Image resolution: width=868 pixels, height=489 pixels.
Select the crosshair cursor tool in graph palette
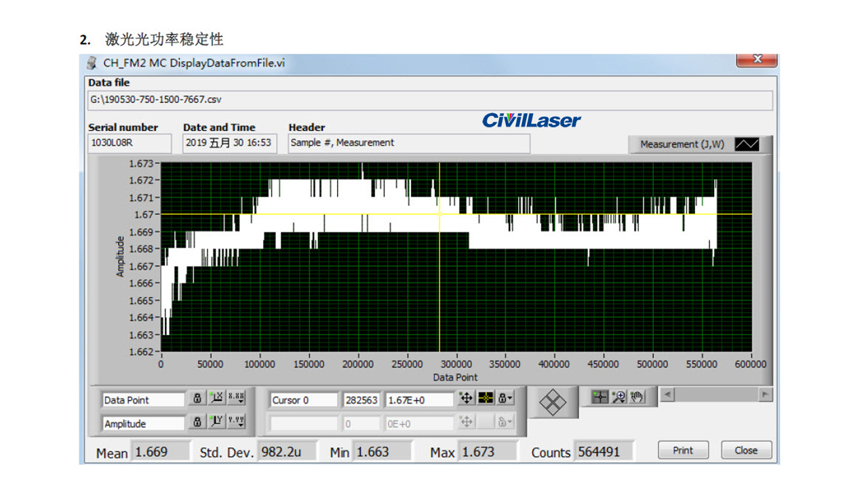pos(599,397)
